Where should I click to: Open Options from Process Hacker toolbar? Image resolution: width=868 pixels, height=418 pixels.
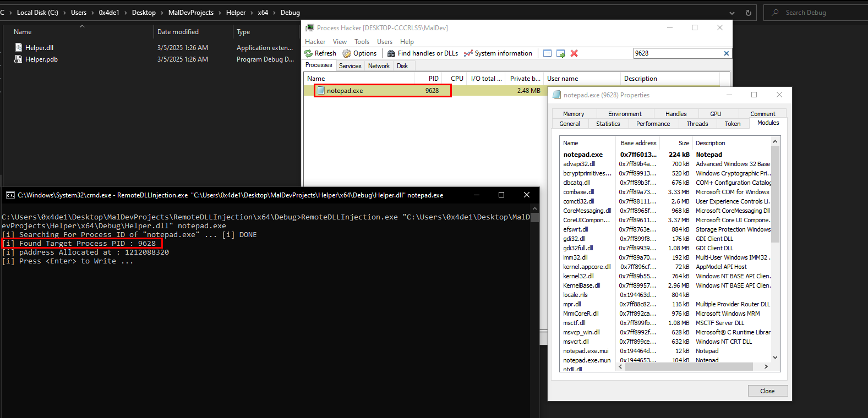pyautogui.click(x=359, y=53)
